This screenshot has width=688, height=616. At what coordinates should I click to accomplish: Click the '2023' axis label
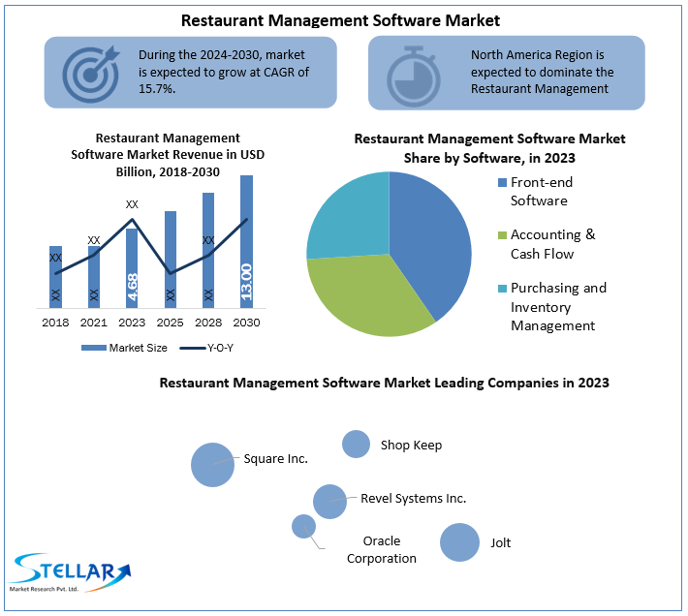pyautogui.click(x=132, y=323)
